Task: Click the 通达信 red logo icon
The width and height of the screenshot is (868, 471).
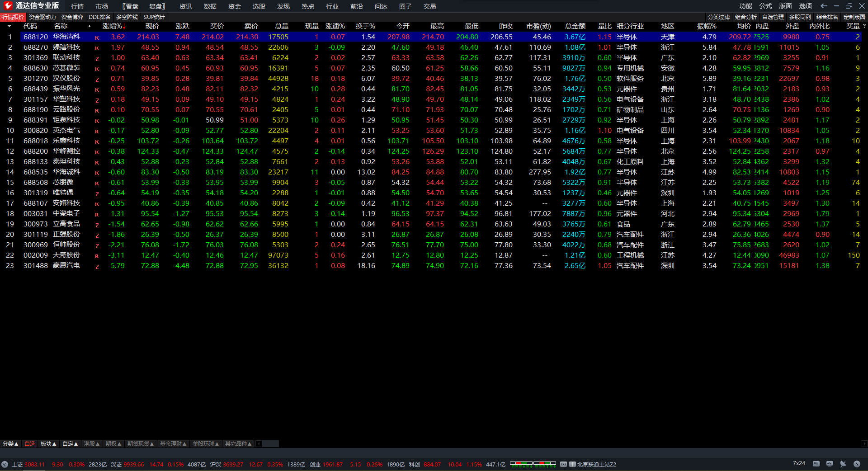Action: tap(8, 6)
